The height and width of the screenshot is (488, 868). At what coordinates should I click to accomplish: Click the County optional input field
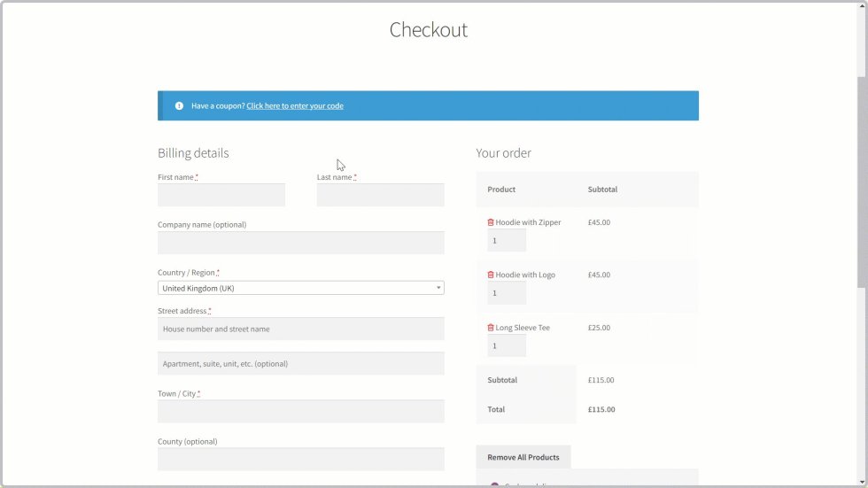click(x=300, y=460)
